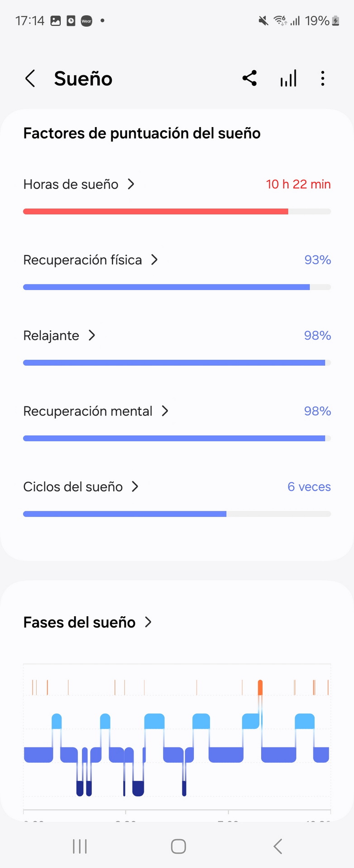This screenshot has width=354, height=868.
Task: Expand the Recuperación física chevron
Action: coord(154,259)
